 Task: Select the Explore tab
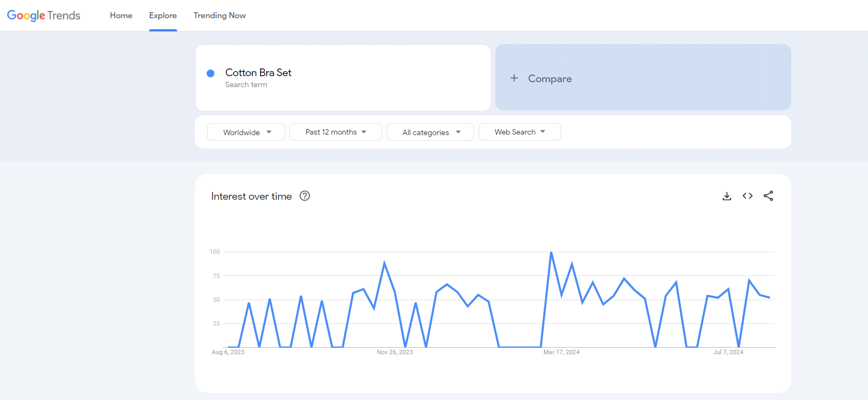pos(163,15)
